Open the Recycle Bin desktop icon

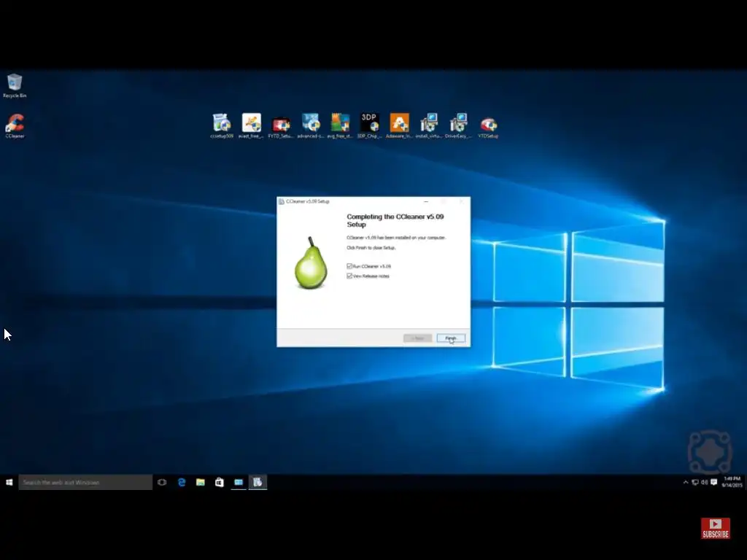[15, 85]
